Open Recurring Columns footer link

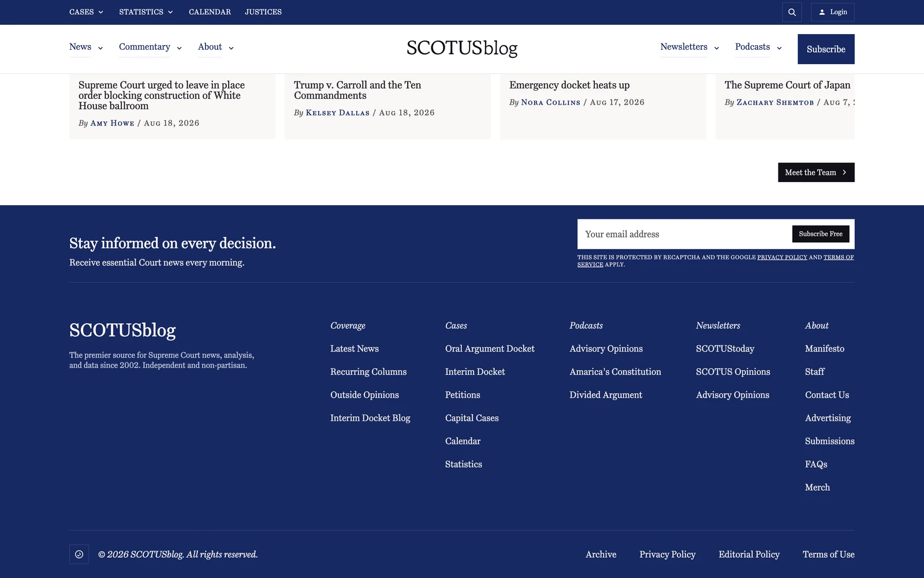368,372
